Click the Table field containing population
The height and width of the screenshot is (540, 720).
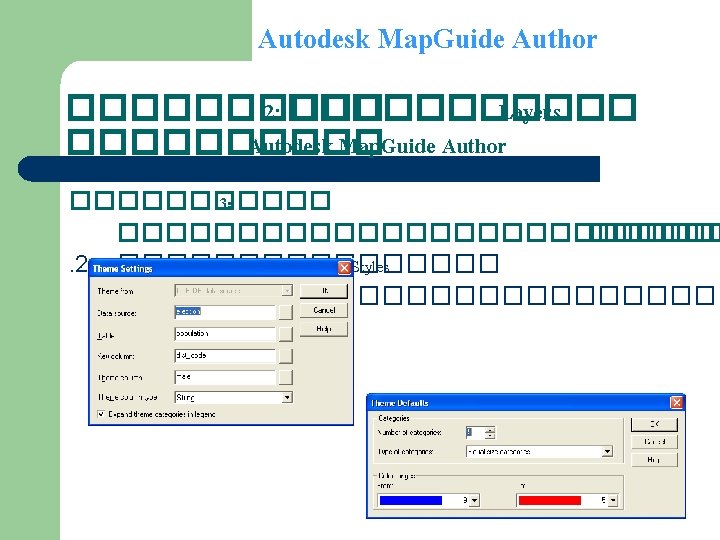(x=225, y=334)
